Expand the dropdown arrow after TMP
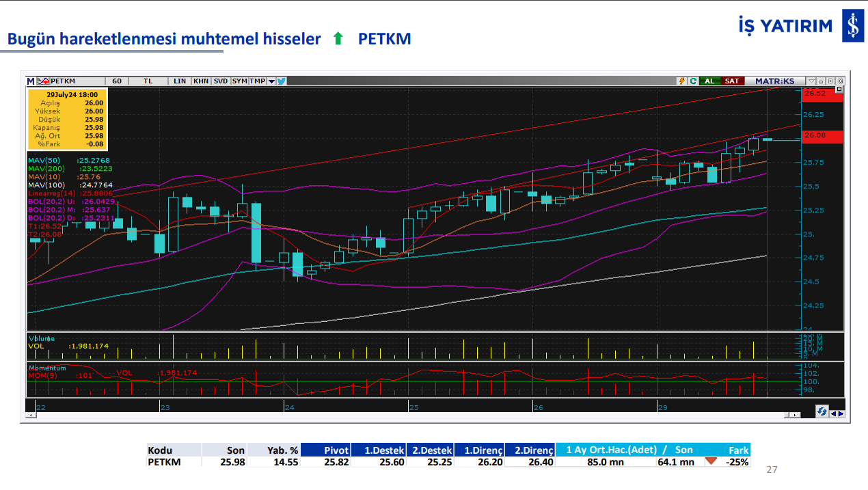The height and width of the screenshot is (490, 868). point(271,81)
